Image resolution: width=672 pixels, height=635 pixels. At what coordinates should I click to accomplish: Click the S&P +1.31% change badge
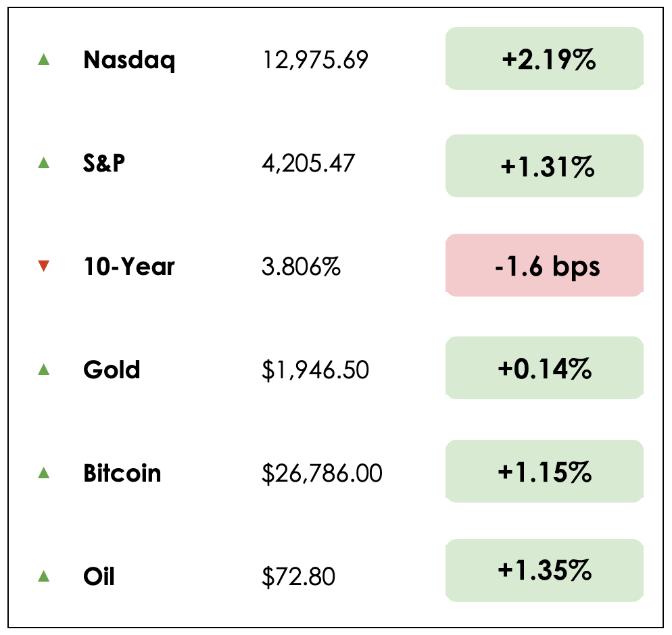click(x=544, y=166)
